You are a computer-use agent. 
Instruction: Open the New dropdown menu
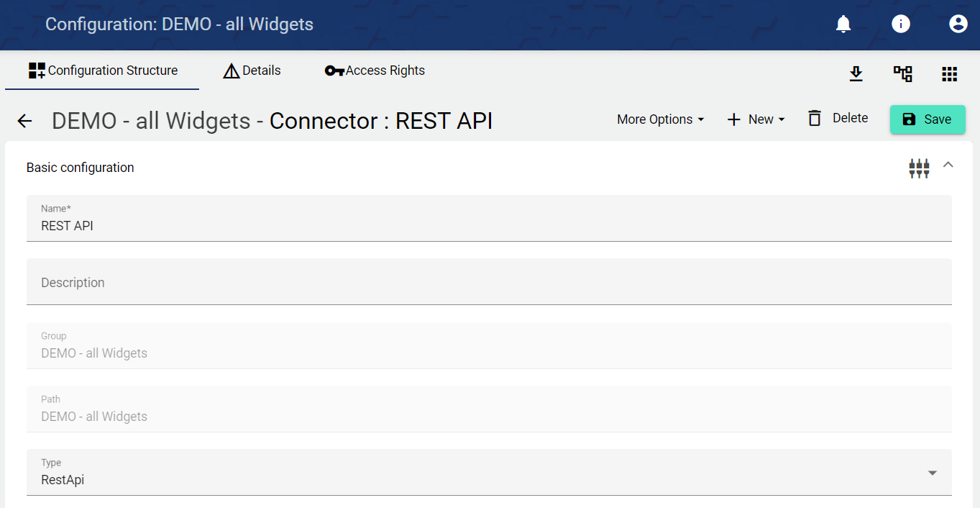point(756,119)
